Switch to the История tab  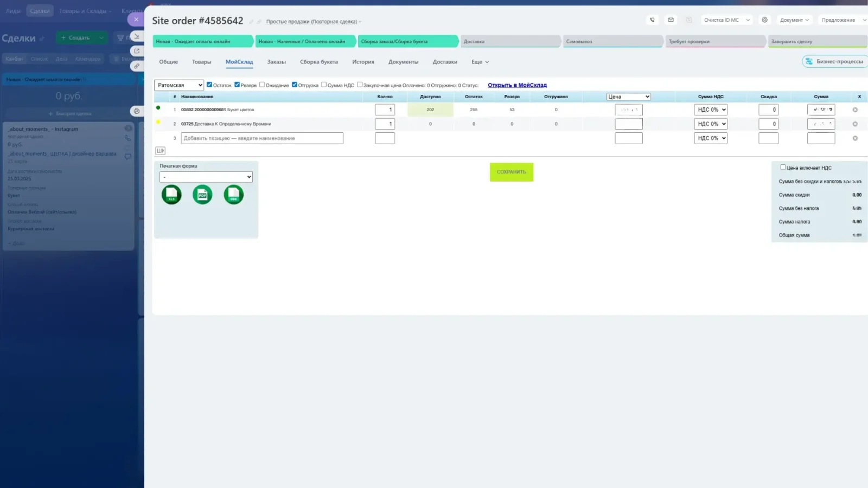coord(362,61)
